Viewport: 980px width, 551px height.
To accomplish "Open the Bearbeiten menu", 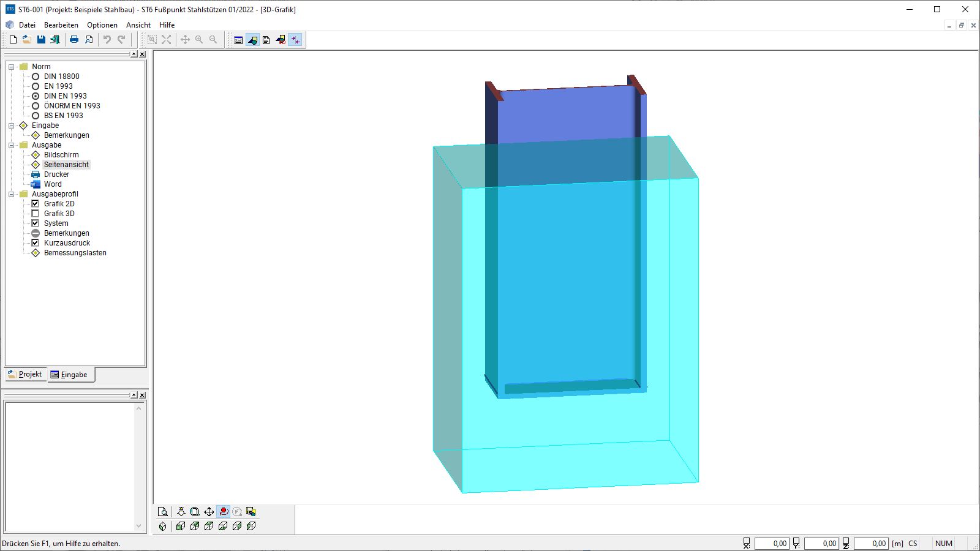I will click(61, 25).
